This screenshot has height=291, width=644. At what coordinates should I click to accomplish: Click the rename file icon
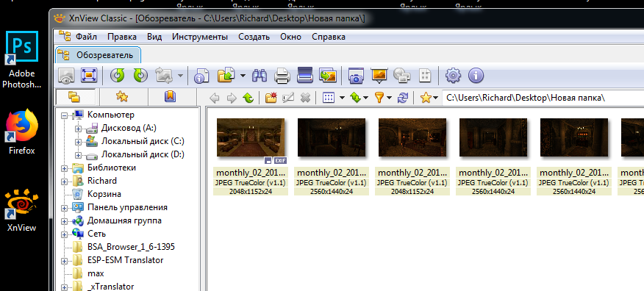coord(288,98)
